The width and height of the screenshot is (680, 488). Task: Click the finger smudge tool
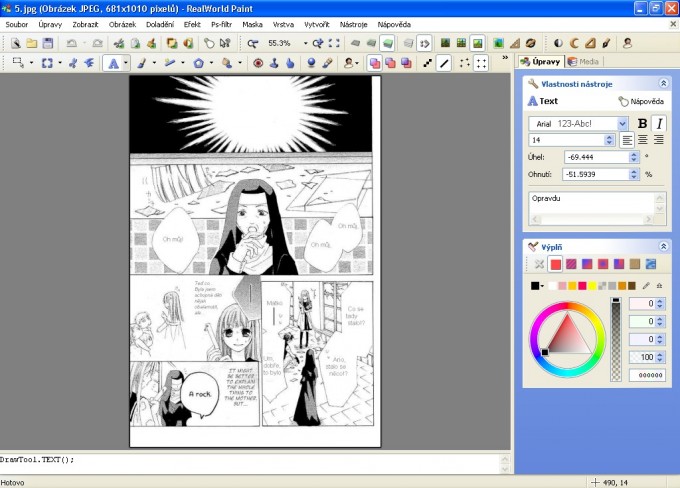[x=290, y=63]
